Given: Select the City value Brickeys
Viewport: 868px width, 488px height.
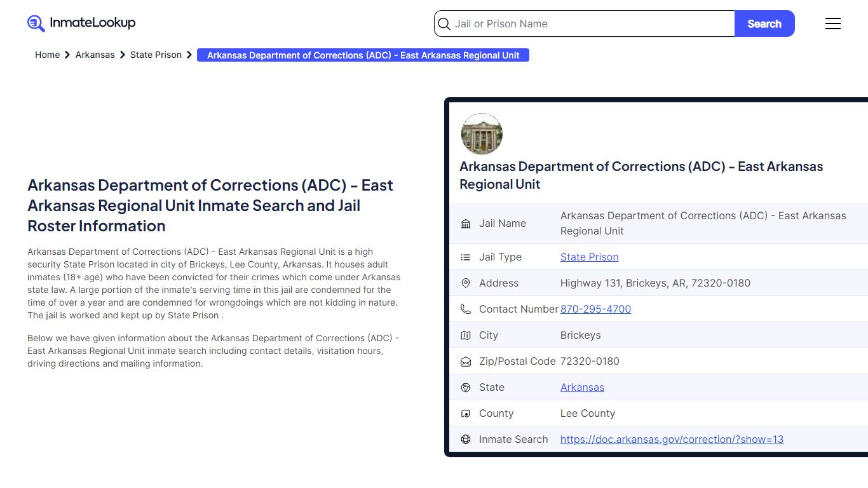Looking at the screenshot, I should coord(580,335).
